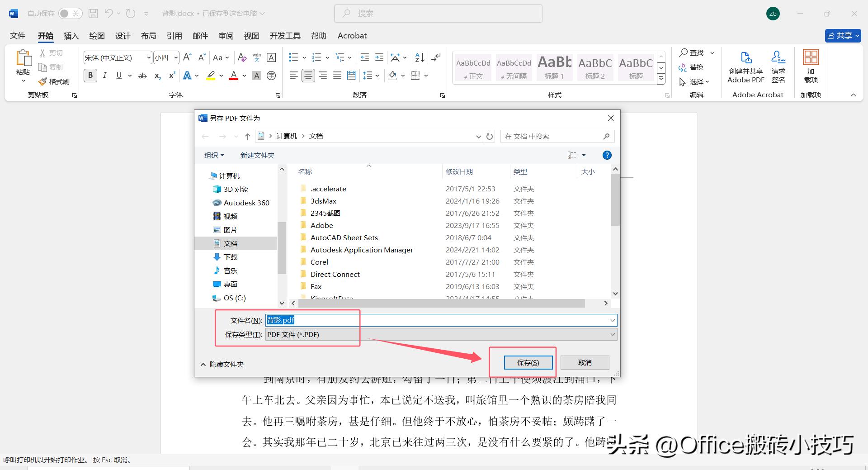Go up one folder level
The height and width of the screenshot is (470, 868).
(248, 136)
